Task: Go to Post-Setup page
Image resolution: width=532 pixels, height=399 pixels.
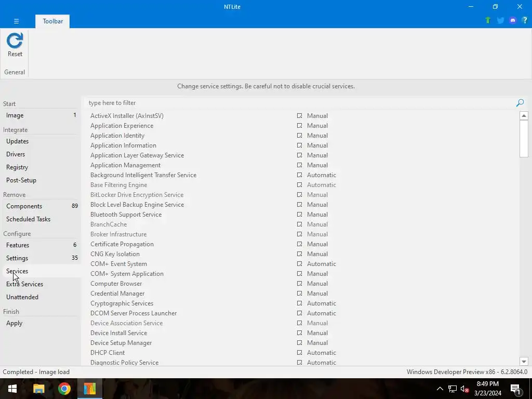Action: (41, 180)
